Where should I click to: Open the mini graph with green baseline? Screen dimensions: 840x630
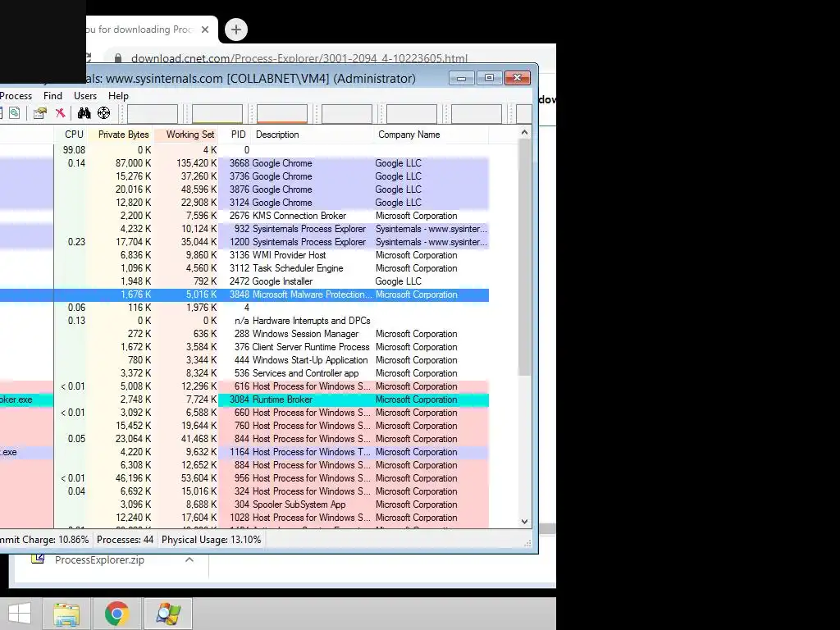(x=217, y=113)
